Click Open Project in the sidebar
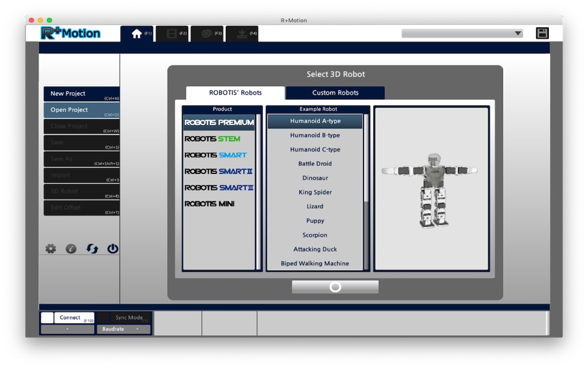 click(82, 110)
